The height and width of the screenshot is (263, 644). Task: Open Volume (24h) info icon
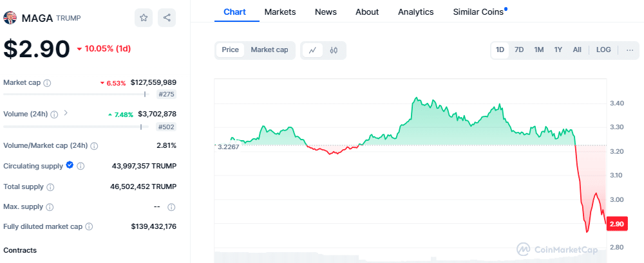tap(54, 114)
